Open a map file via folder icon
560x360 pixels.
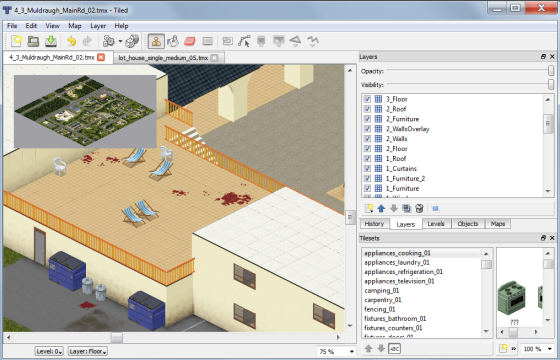click(x=34, y=41)
